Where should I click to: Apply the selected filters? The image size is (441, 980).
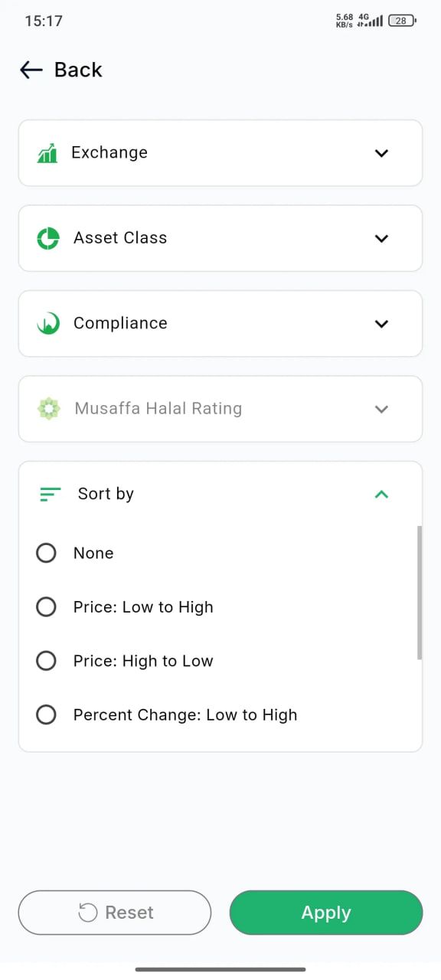click(326, 913)
